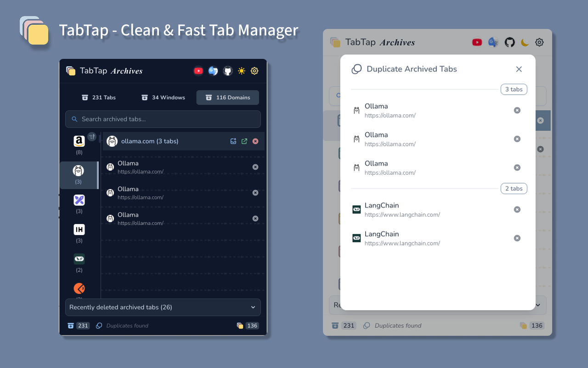Click the search archived tabs field
The height and width of the screenshot is (368, 588).
pos(163,119)
